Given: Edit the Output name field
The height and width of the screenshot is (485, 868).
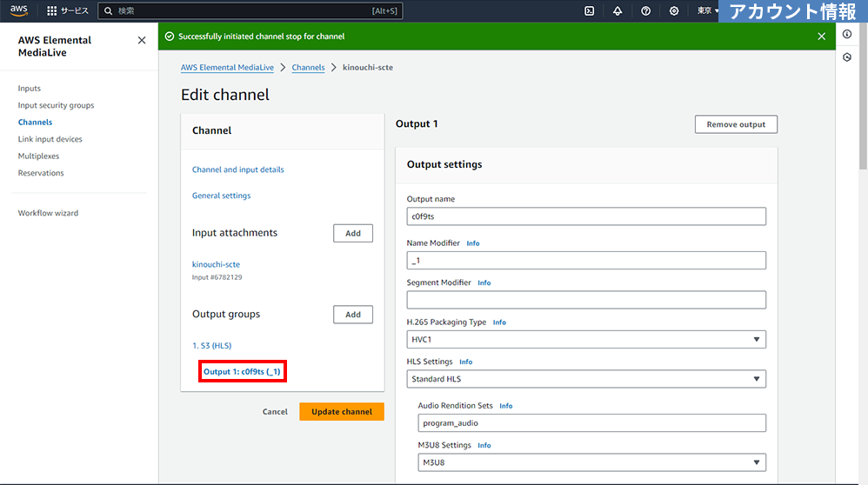Looking at the screenshot, I should click(586, 216).
